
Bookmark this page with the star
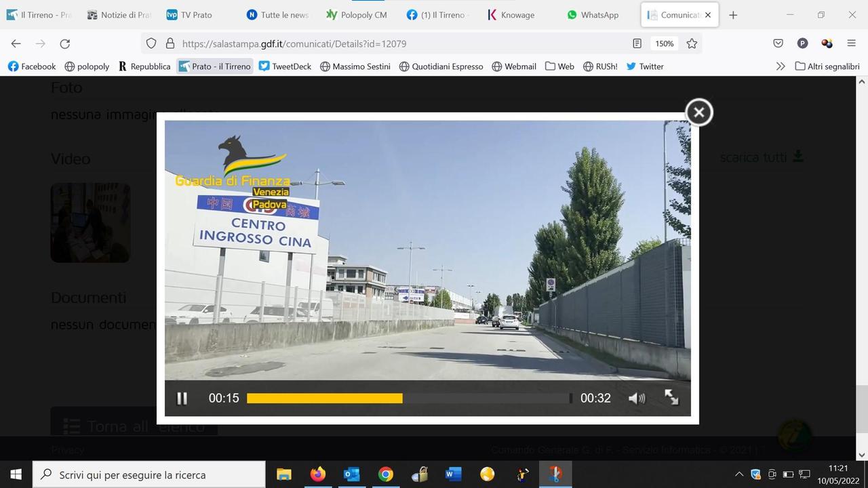692,43
